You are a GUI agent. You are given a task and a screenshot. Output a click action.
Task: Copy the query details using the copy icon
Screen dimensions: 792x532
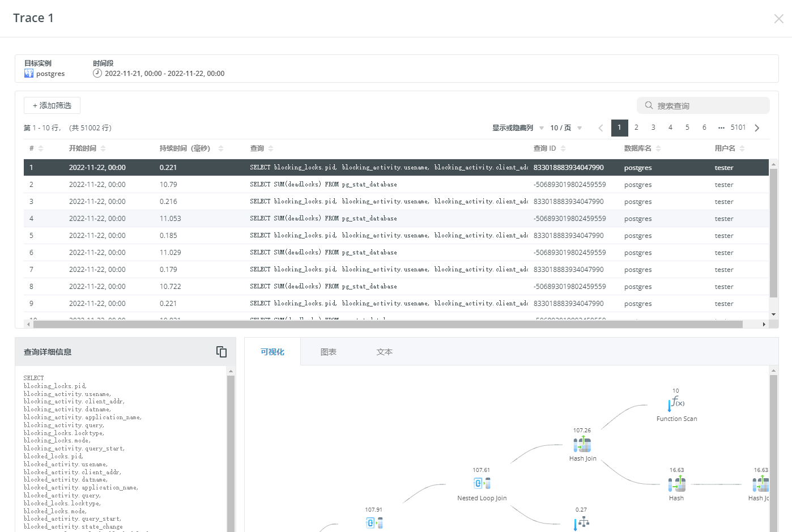[x=221, y=352]
